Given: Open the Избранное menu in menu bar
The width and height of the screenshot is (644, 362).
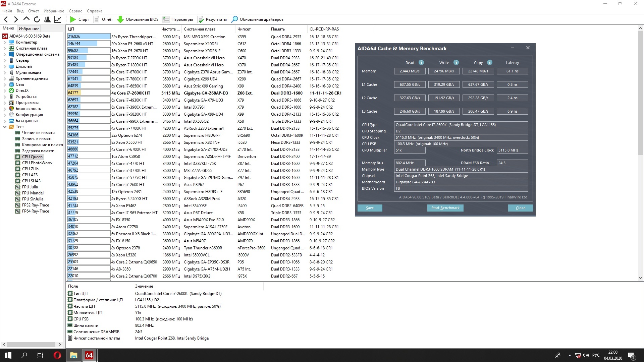Looking at the screenshot, I should (54, 11).
